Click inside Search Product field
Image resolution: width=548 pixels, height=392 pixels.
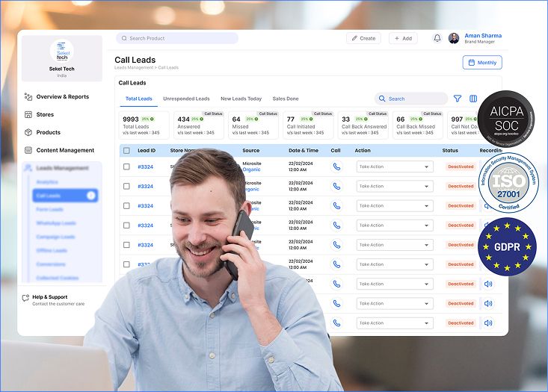click(x=177, y=38)
